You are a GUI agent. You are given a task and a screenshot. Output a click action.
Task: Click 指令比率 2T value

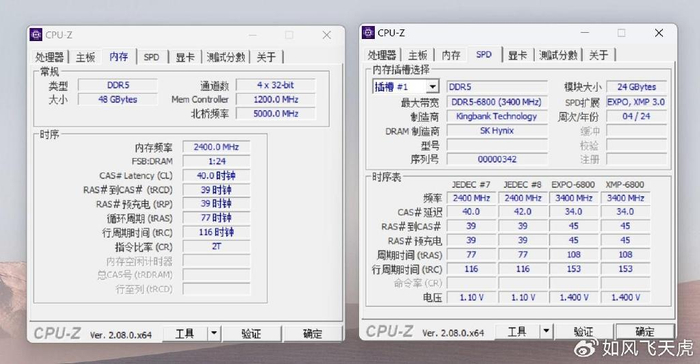click(x=216, y=247)
